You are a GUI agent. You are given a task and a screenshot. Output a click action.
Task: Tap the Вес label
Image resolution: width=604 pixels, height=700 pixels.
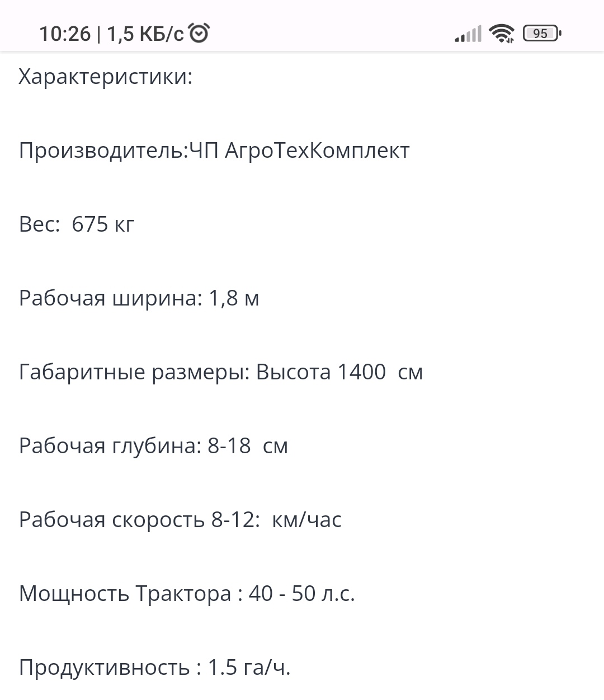click(39, 224)
